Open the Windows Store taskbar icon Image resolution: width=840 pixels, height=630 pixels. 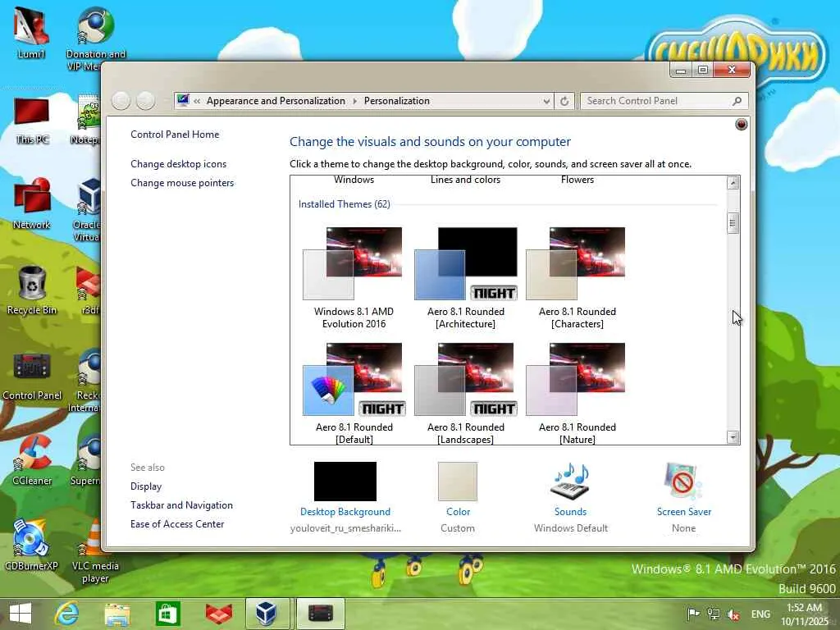coord(167,614)
